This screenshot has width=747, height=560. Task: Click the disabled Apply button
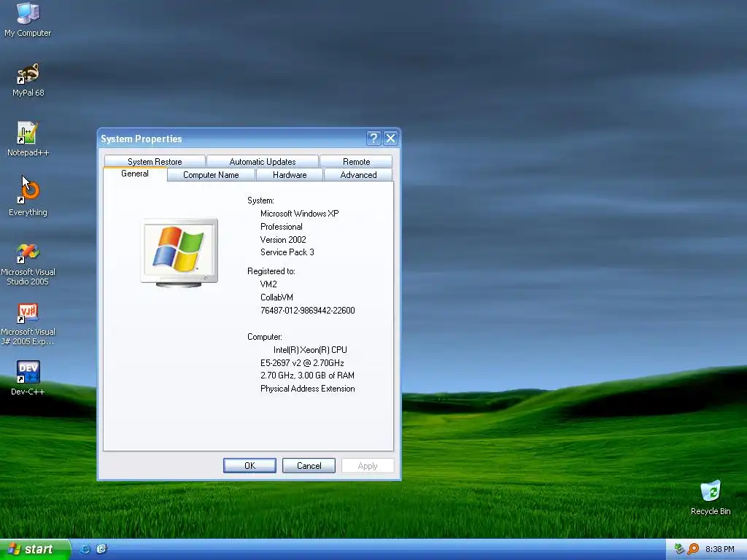click(368, 466)
